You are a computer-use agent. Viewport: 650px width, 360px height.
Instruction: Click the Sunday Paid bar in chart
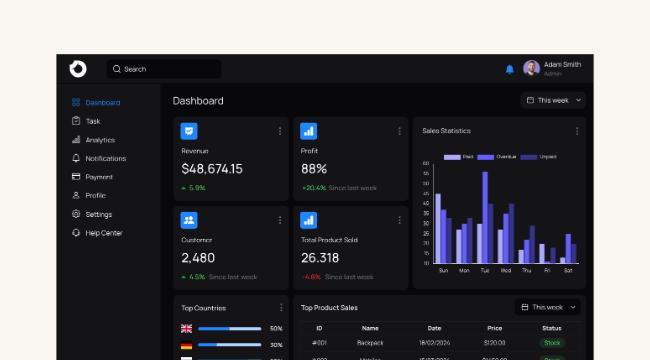coord(438,228)
